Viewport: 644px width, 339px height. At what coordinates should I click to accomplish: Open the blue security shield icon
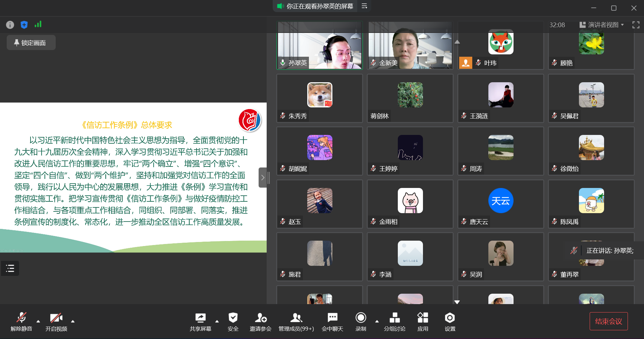tap(24, 25)
